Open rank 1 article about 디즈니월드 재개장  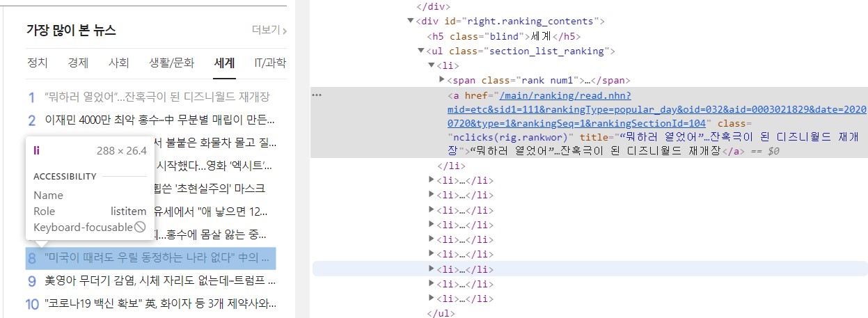157,97
